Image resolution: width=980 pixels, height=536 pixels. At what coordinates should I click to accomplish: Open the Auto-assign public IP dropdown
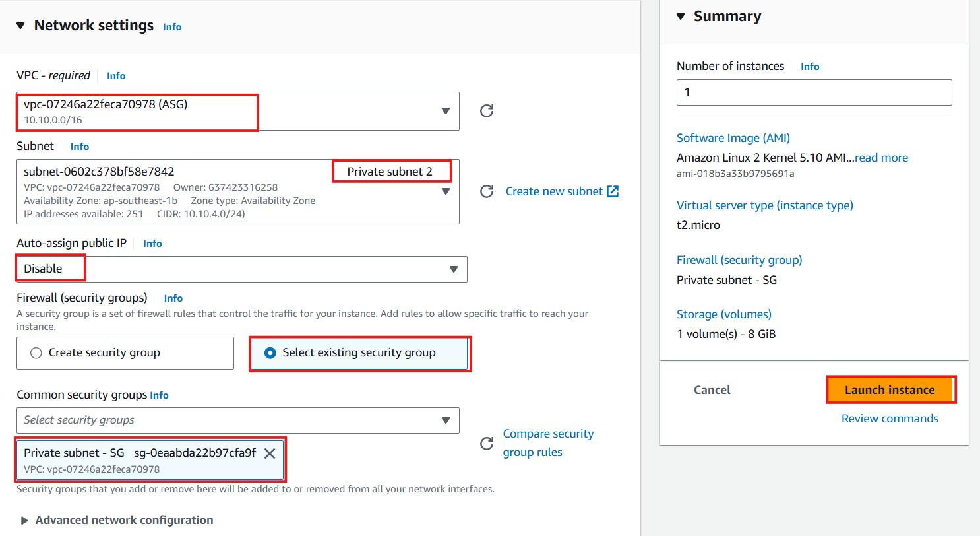click(242, 269)
